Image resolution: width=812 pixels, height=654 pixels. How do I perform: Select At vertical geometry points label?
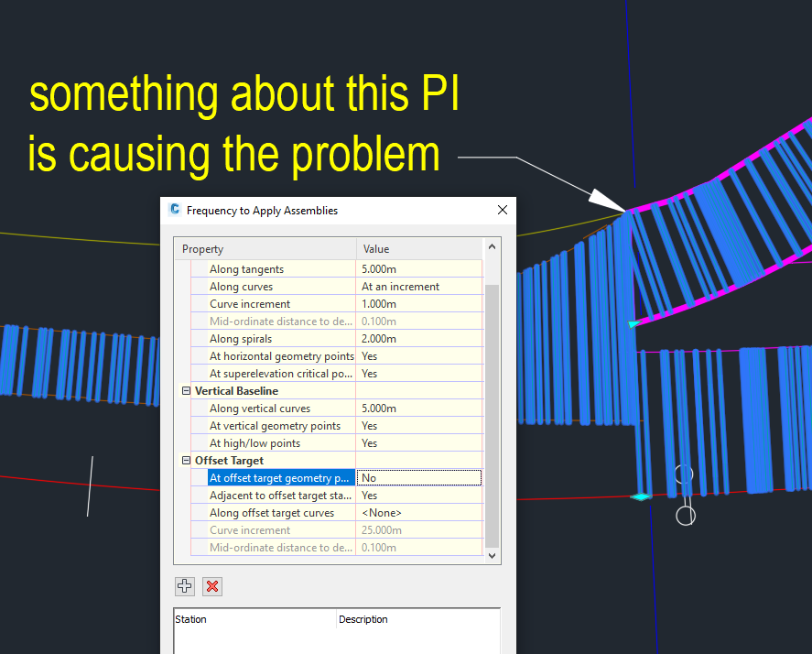coord(275,425)
